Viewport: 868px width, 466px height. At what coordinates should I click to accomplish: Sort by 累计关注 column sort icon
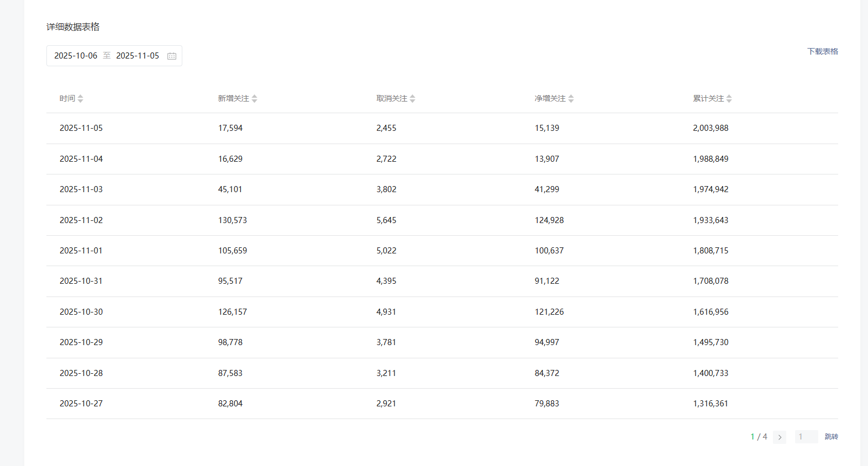729,98
